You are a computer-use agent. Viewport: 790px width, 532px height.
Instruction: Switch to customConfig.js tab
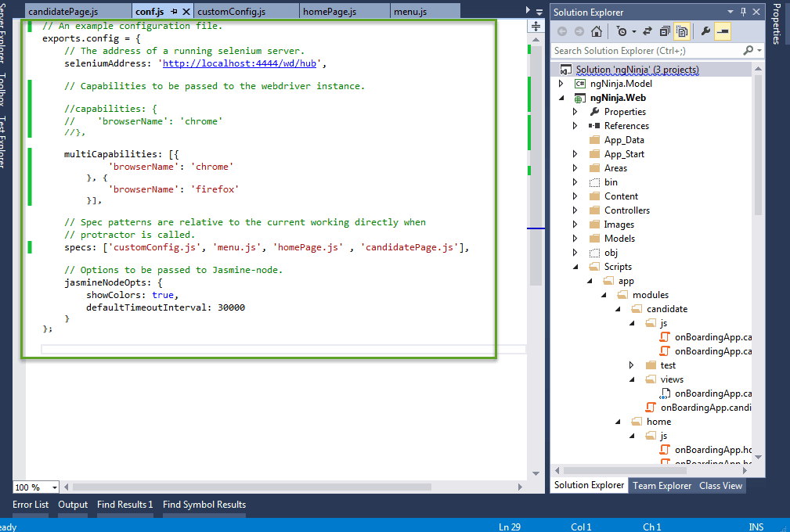231,12
